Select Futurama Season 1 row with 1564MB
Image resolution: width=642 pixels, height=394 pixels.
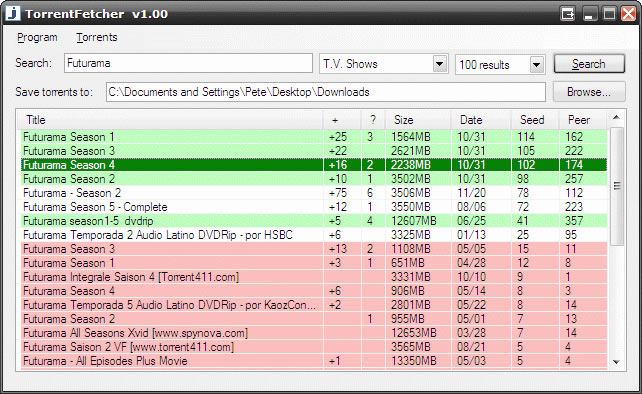[x=314, y=137]
